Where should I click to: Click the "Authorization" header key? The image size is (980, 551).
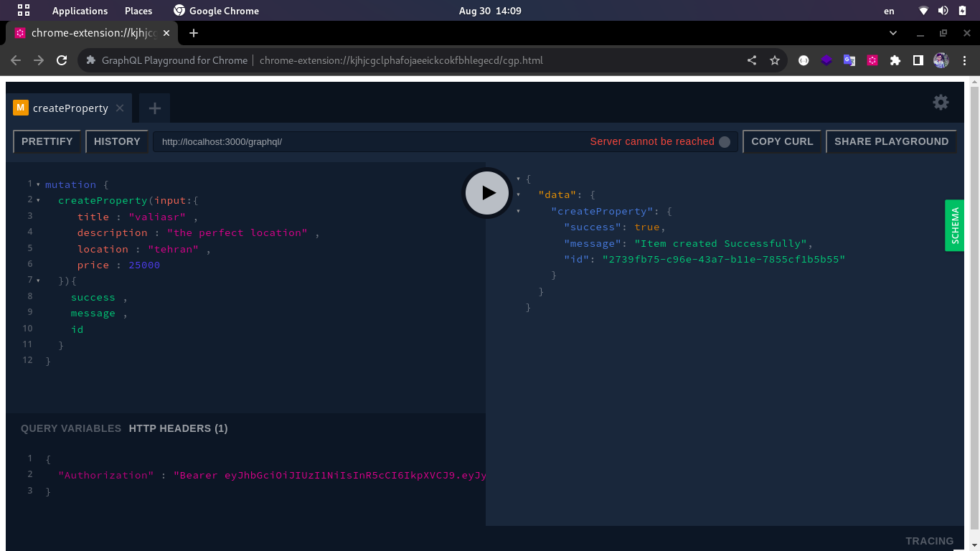click(106, 475)
